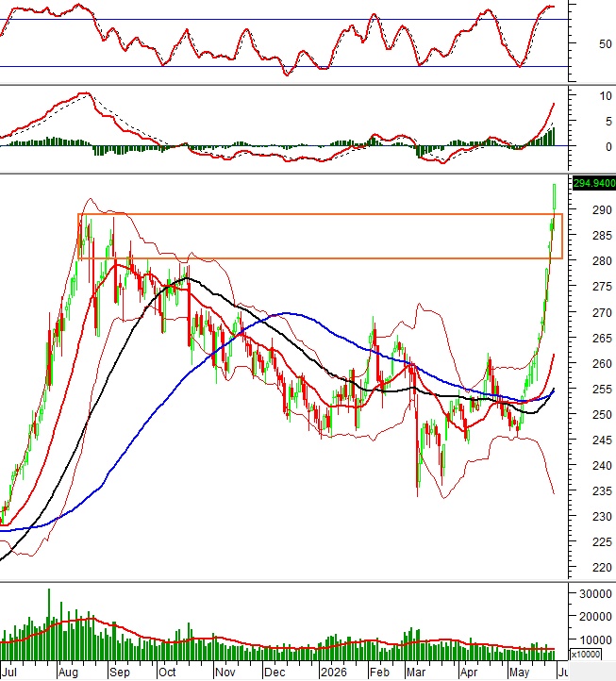The image size is (616, 681).
Task: Select the Oct month label
Action: pyautogui.click(x=167, y=673)
